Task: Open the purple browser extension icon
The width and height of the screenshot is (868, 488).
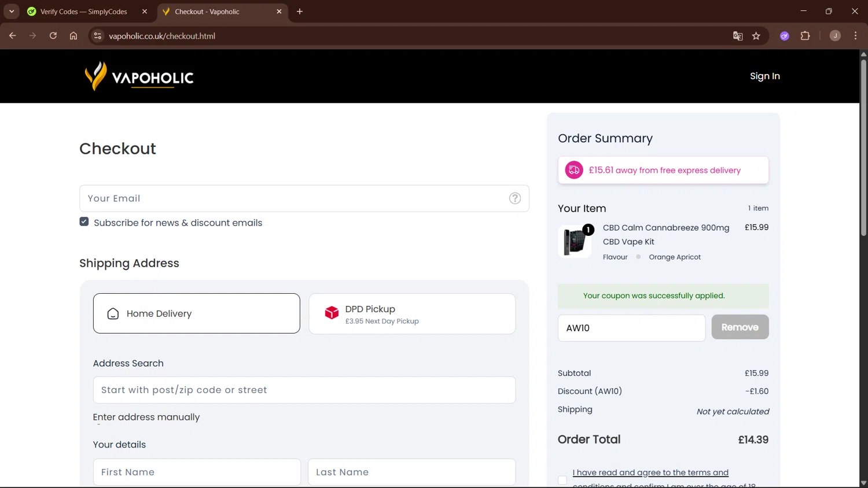Action: 785,36
